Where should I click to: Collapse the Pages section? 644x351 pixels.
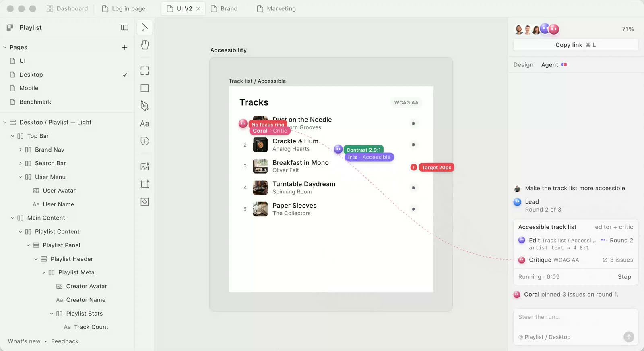(5, 47)
